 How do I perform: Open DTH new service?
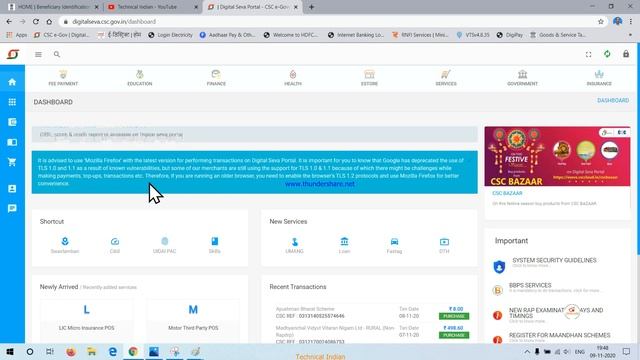click(444, 245)
